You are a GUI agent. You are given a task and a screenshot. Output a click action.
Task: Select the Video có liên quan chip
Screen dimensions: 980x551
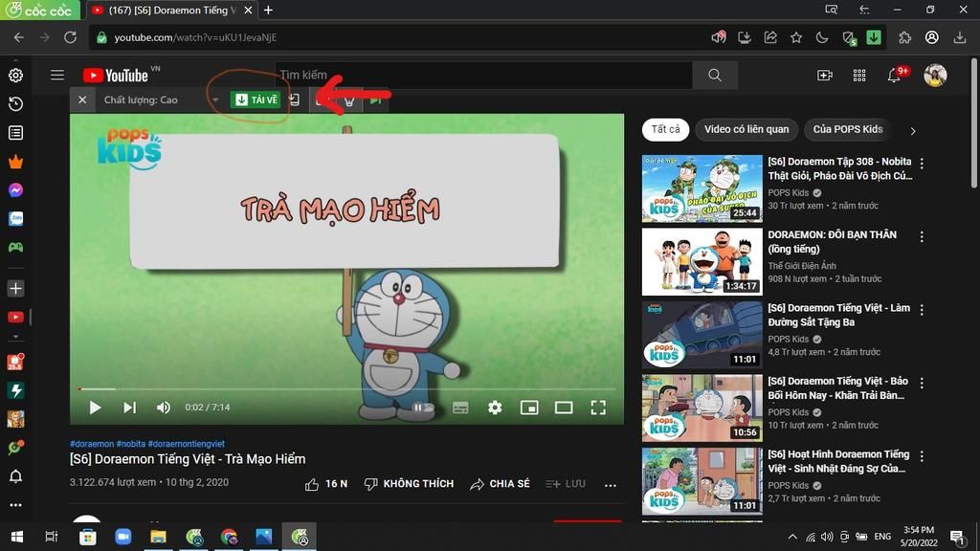[746, 129]
